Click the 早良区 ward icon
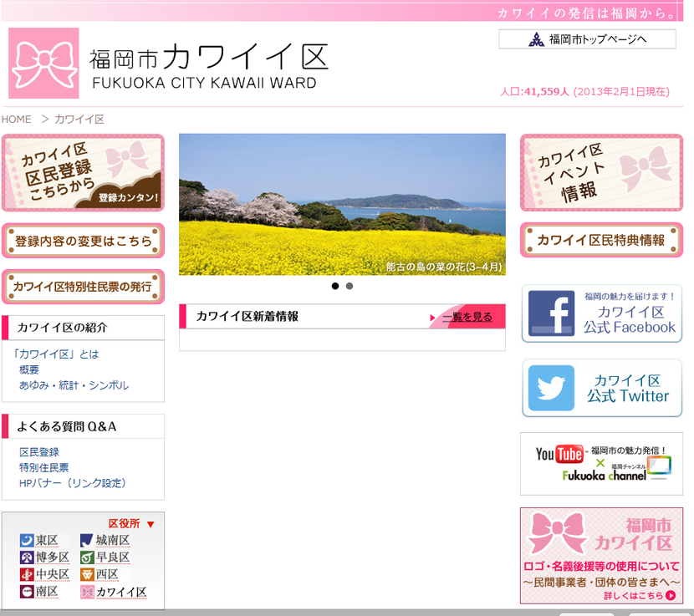The width and height of the screenshot is (694, 616). click(87, 557)
